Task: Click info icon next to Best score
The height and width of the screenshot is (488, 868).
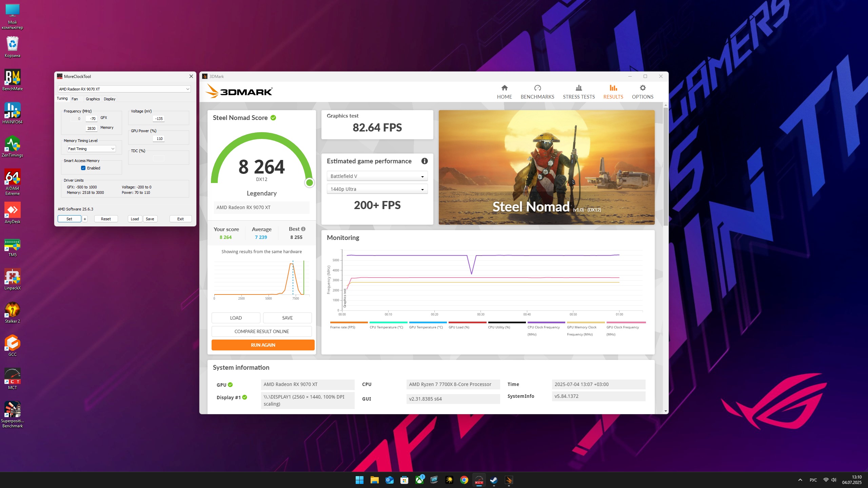Action: [x=303, y=229]
